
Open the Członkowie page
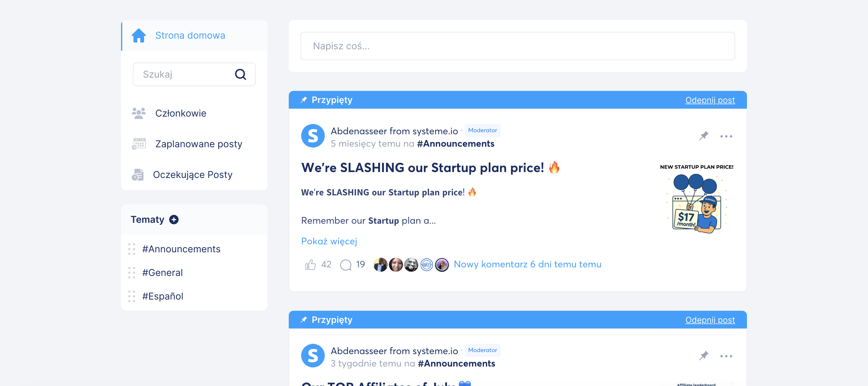tap(181, 113)
